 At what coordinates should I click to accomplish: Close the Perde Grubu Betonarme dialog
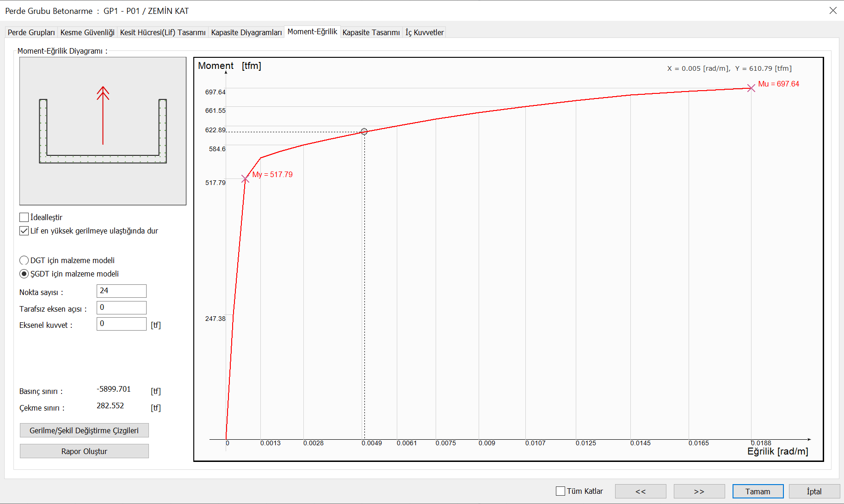coord(833,10)
